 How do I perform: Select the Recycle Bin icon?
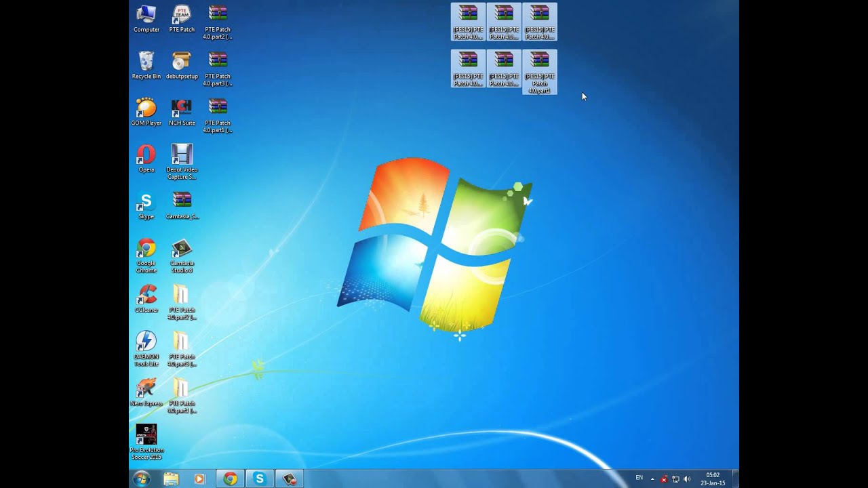[x=146, y=66]
